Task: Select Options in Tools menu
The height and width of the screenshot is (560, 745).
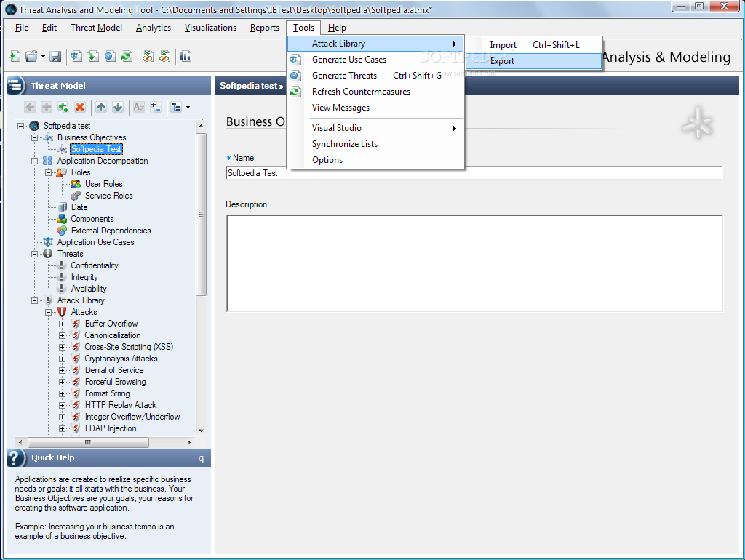Action: (x=375, y=160)
